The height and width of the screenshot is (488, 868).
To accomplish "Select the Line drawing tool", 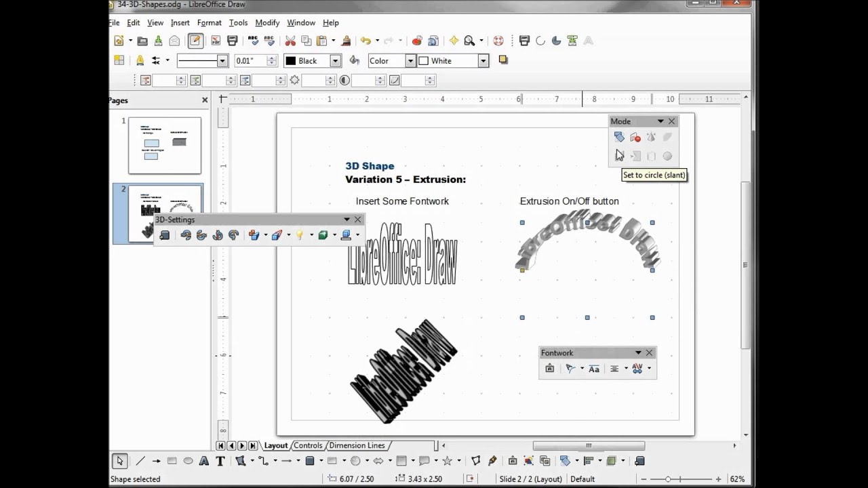I will tap(140, 461).
